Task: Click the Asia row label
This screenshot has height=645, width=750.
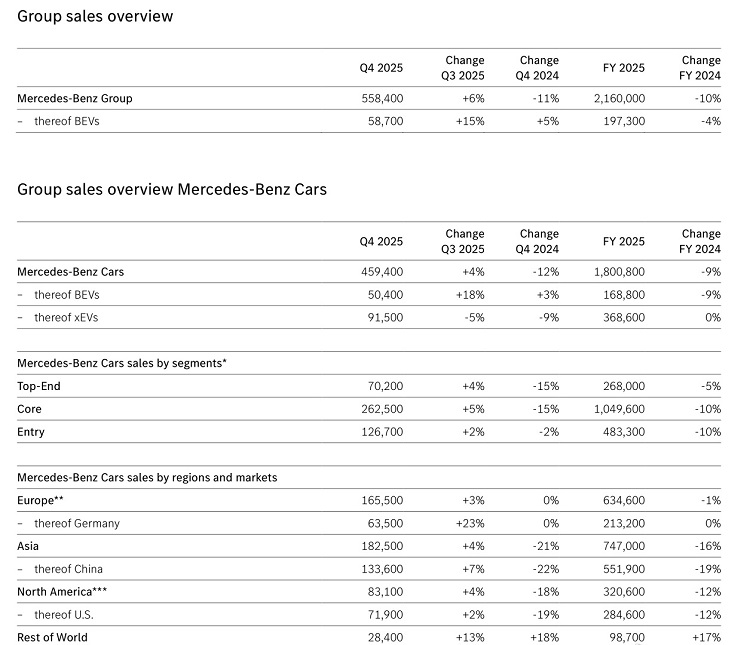Action: (28, 546)
